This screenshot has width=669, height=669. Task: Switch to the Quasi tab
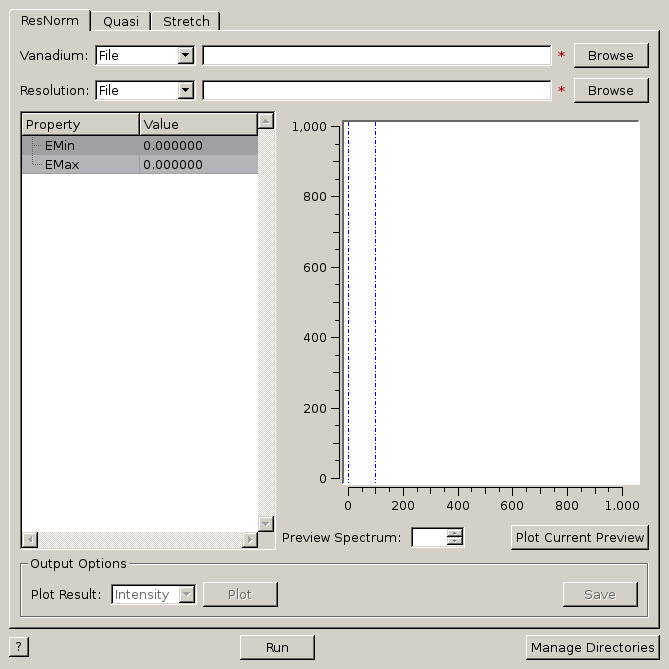pos(121,21)
